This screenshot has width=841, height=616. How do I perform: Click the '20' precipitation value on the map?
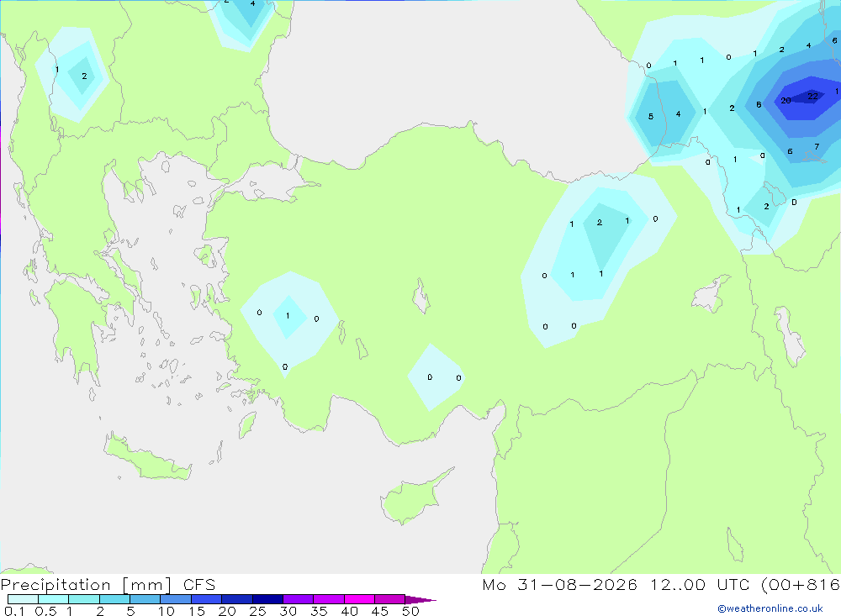tap(785, 100)
